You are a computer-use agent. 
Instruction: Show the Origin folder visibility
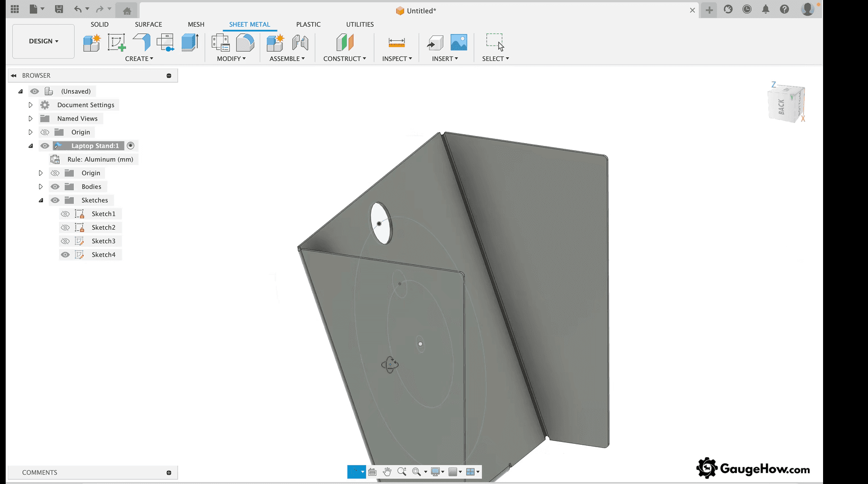tap(45, 132)
